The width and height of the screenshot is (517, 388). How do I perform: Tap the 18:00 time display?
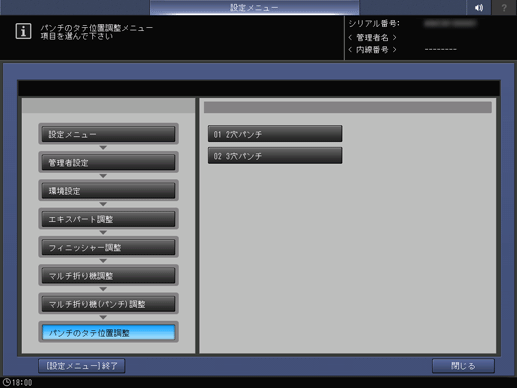[22, 382]
